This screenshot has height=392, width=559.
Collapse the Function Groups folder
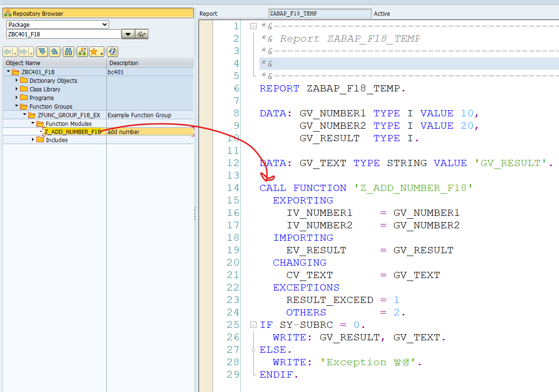(x=16, y=106)
